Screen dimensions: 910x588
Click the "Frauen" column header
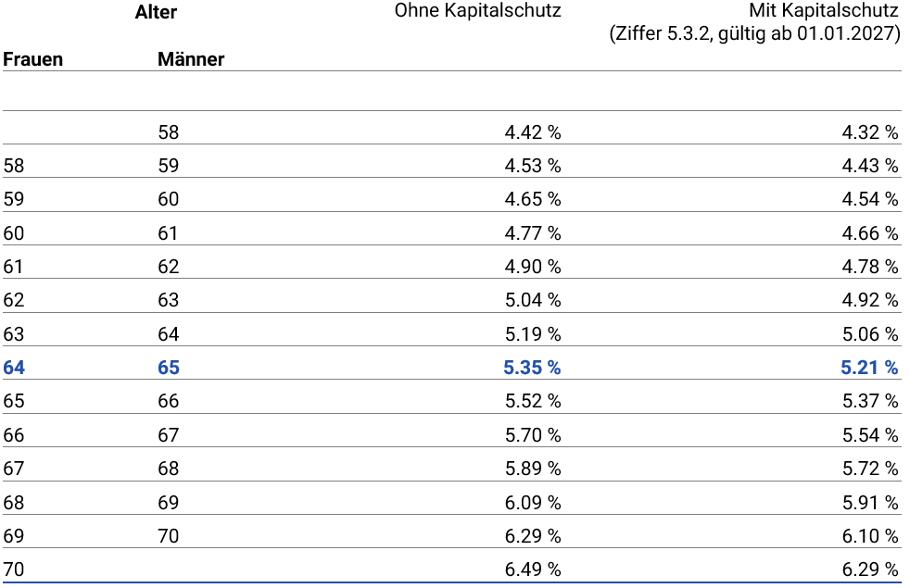coord(33,60)
